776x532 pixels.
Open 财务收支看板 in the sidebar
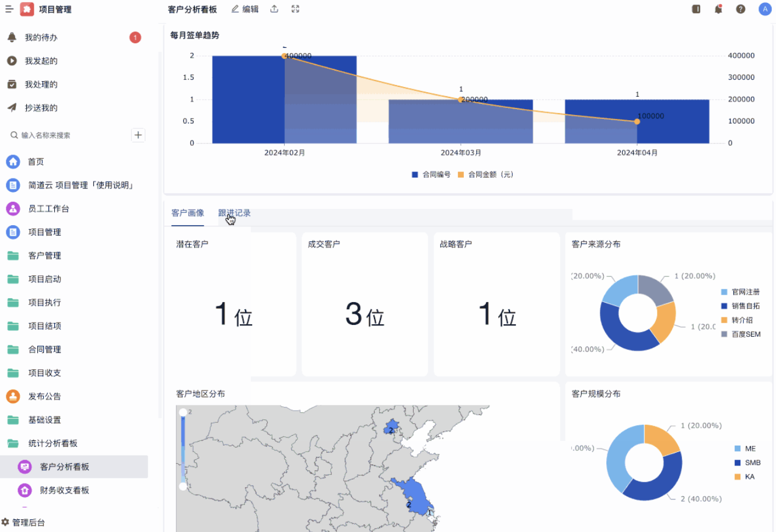(64, 490)
